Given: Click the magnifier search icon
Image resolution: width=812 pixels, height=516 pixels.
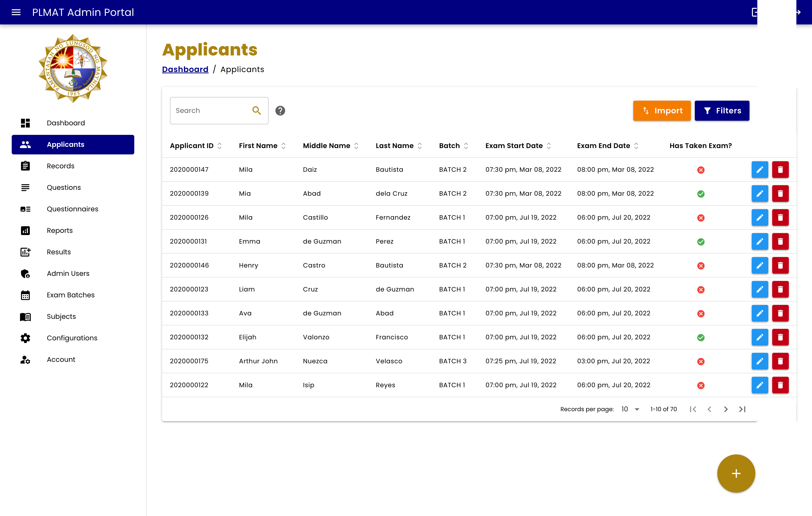Looking at the screenshot, I should [x=257, y=111].
